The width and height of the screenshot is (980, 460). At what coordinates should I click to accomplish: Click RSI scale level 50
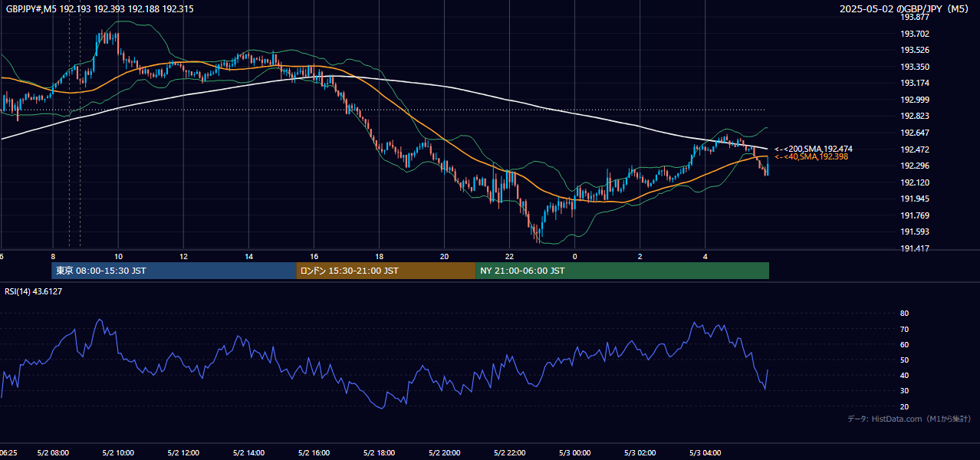[904, 360]
